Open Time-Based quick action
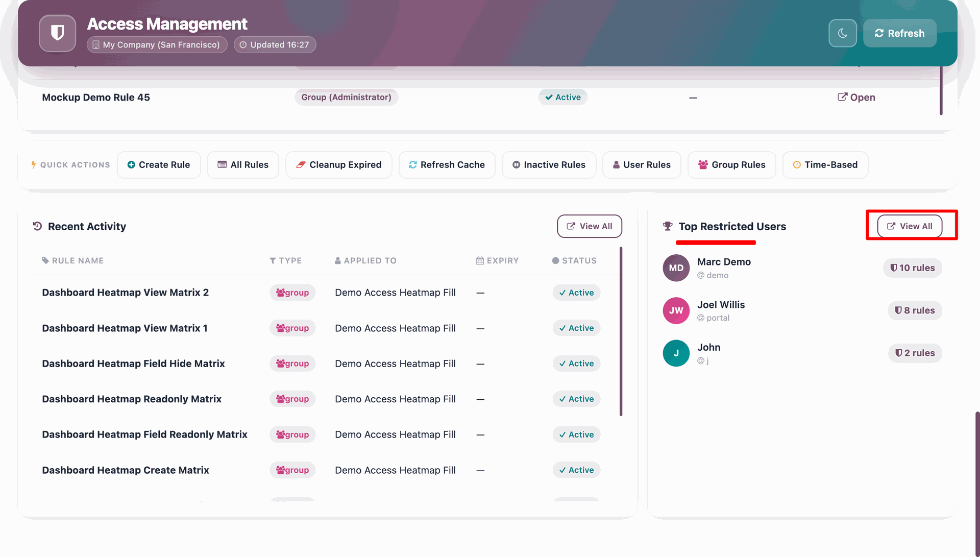 pyautogui.click(x=825, y=164)
